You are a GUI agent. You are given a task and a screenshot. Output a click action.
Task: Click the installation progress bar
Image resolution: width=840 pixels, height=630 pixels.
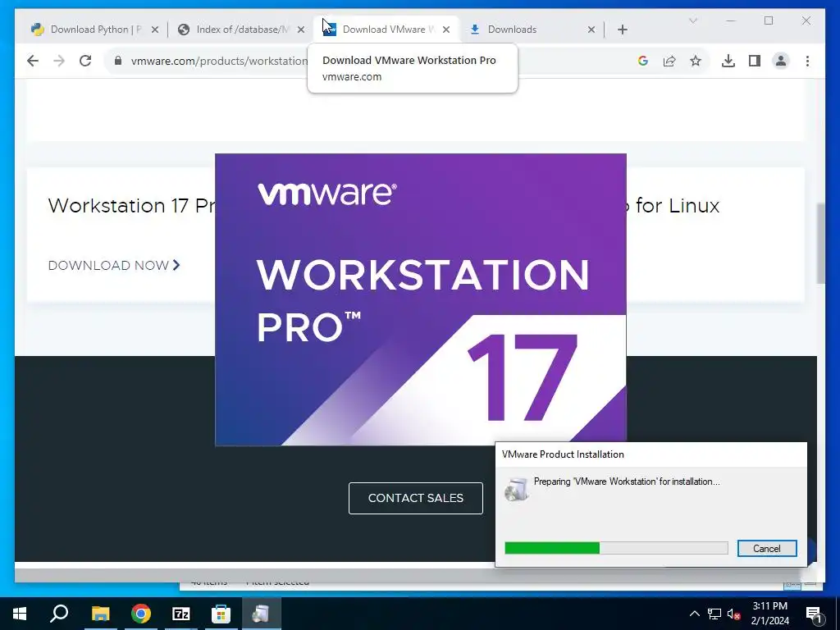coord(616,547)
